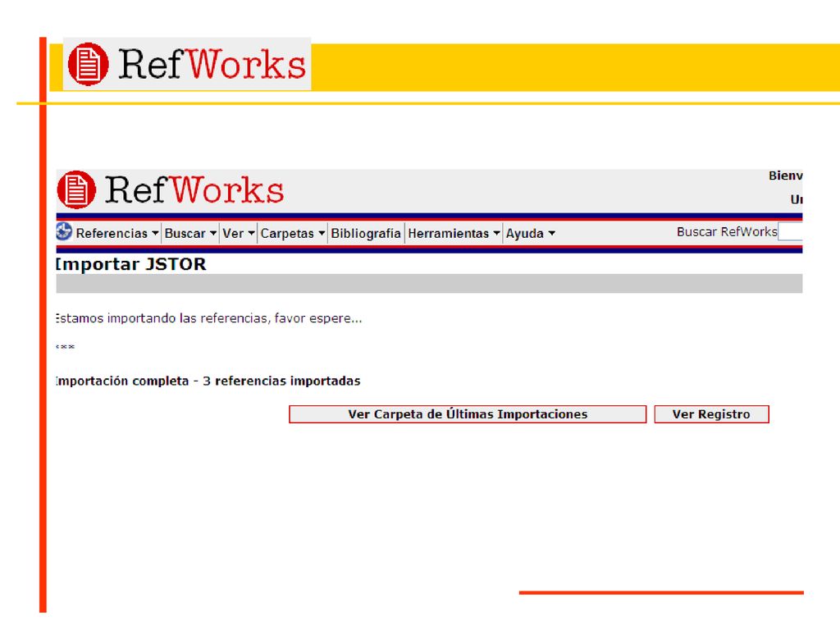Click the Importar JSTOR heading
The width and height of the screenshot is (840, 630).
(130, 264)
